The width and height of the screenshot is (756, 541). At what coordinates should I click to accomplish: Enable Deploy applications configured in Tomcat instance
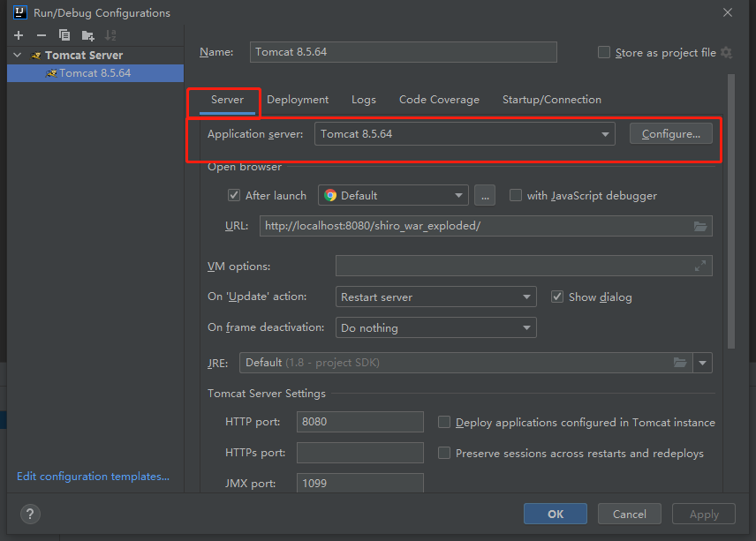tap(444, 422)
